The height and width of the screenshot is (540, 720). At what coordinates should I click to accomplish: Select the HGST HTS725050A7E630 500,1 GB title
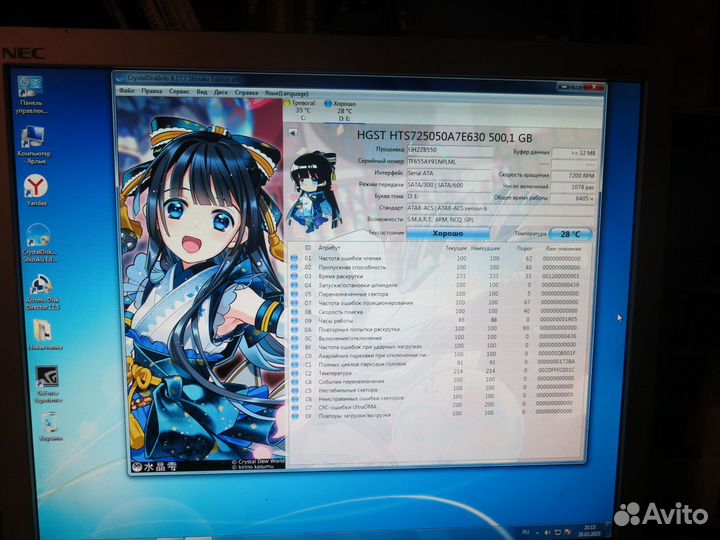(x=444, y=137)
